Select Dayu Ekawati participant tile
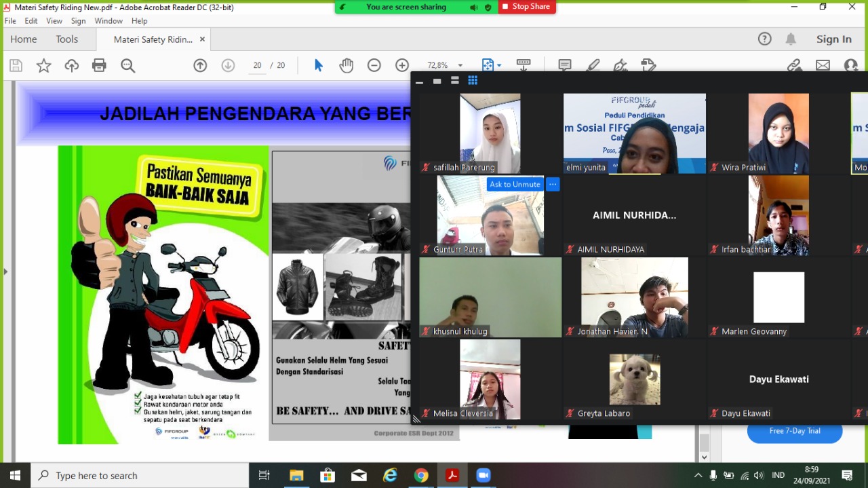 coord(778,379)
